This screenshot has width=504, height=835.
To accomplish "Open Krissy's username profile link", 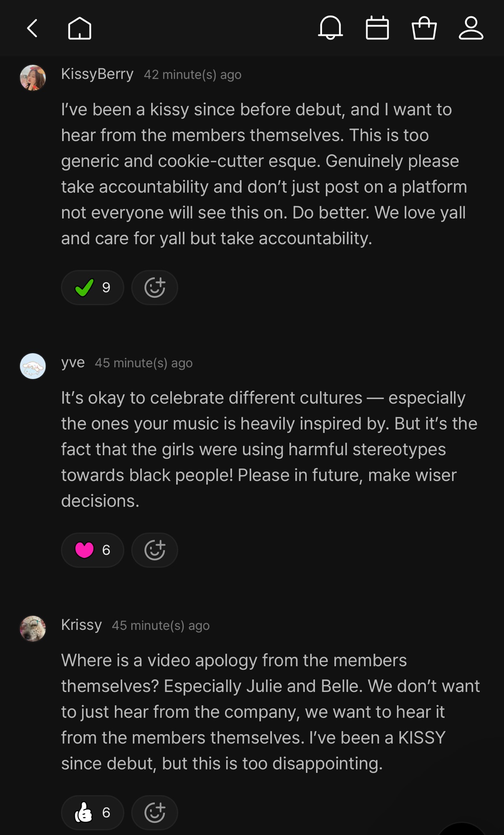I will [81, 625].
